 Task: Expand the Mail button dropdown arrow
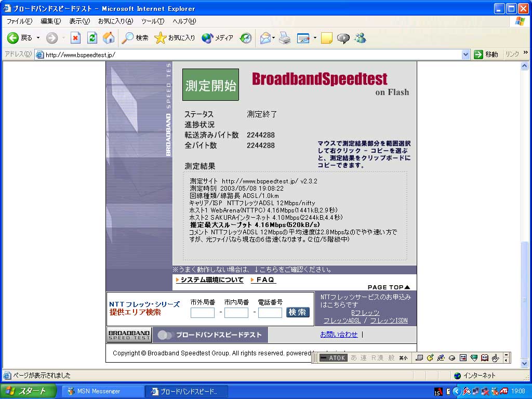pyautogui.click(x=273, y=38)
